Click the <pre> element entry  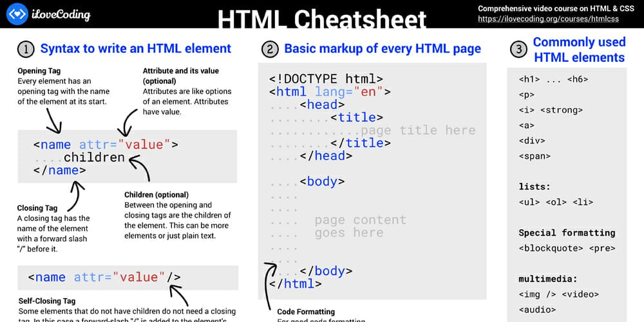point(601,249)
